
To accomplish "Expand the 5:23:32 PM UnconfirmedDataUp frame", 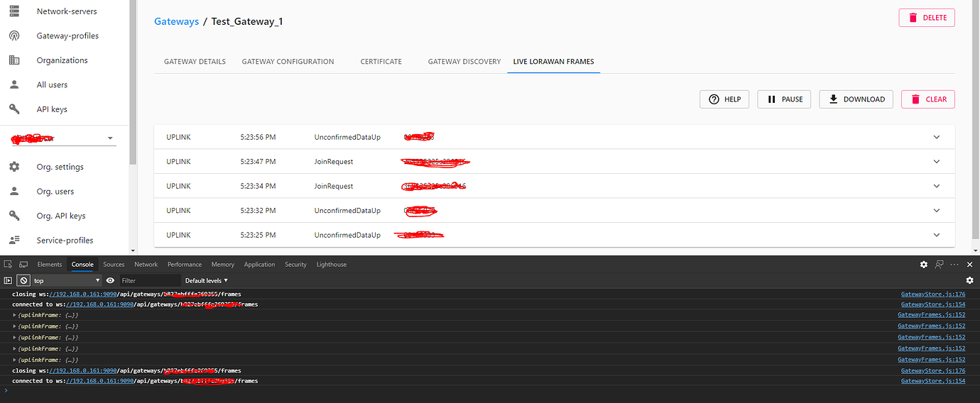I will 937,211.
